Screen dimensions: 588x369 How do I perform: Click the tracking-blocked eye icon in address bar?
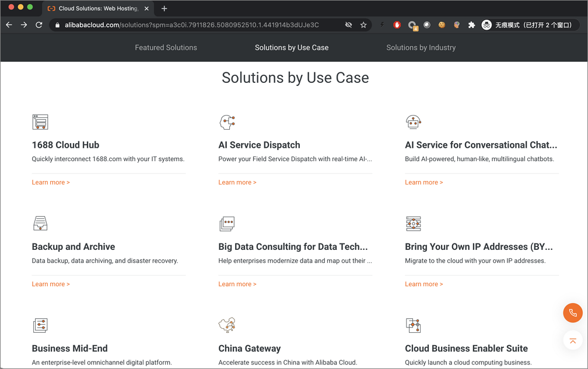click(x=348, y=25)
